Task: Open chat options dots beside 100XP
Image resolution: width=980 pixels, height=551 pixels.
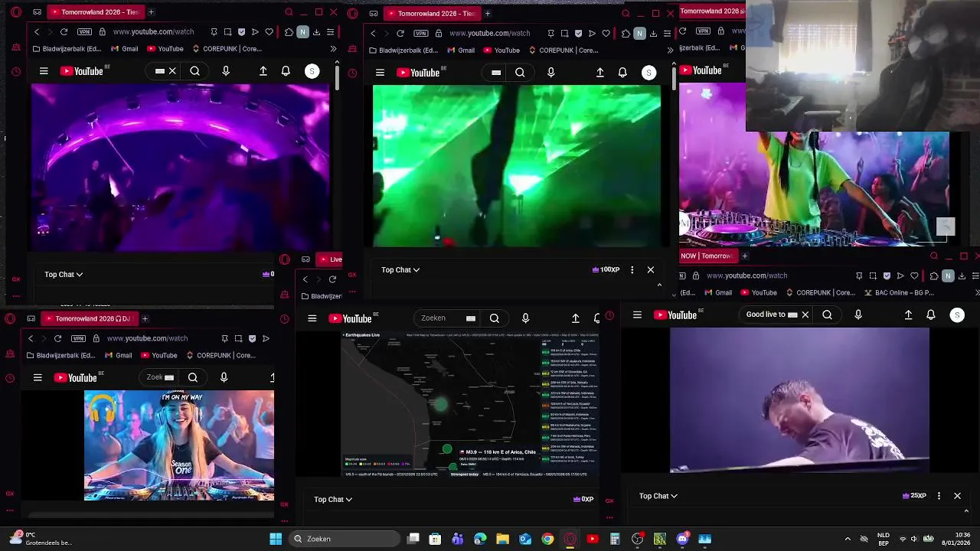Action: tap(632, 269)
